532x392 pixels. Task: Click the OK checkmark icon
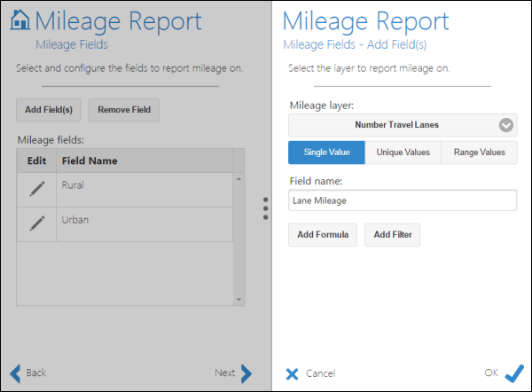coord(514,372)
